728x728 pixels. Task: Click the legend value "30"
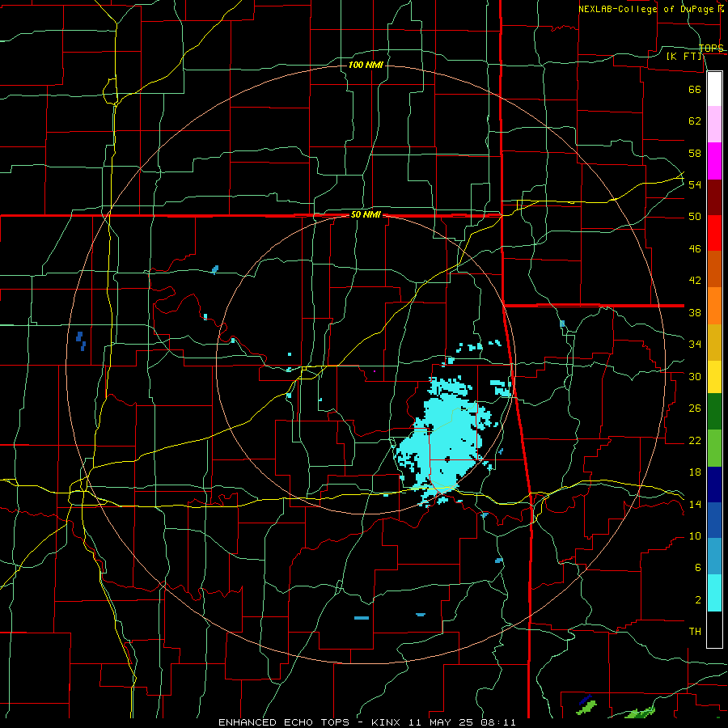[x=695, y=376]
